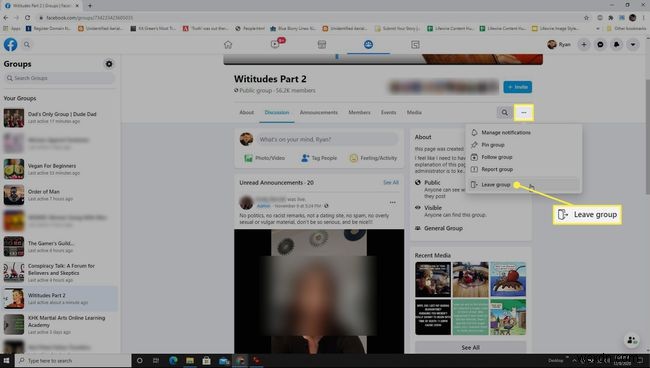Go back with browser back arrow
Viewport: 650px width, 368px height.
click(x=6, y=18)
